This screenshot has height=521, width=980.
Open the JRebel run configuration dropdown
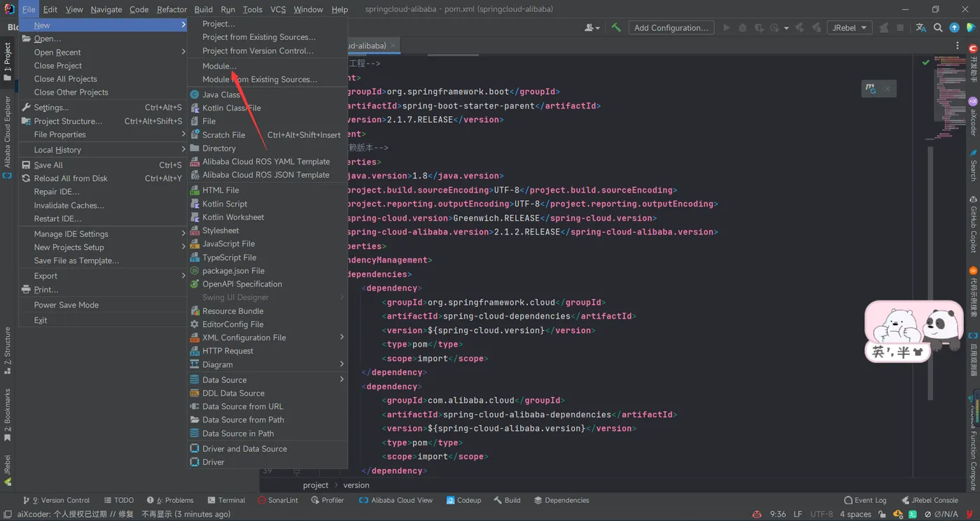pyautogui.click(x=849, y=28)
